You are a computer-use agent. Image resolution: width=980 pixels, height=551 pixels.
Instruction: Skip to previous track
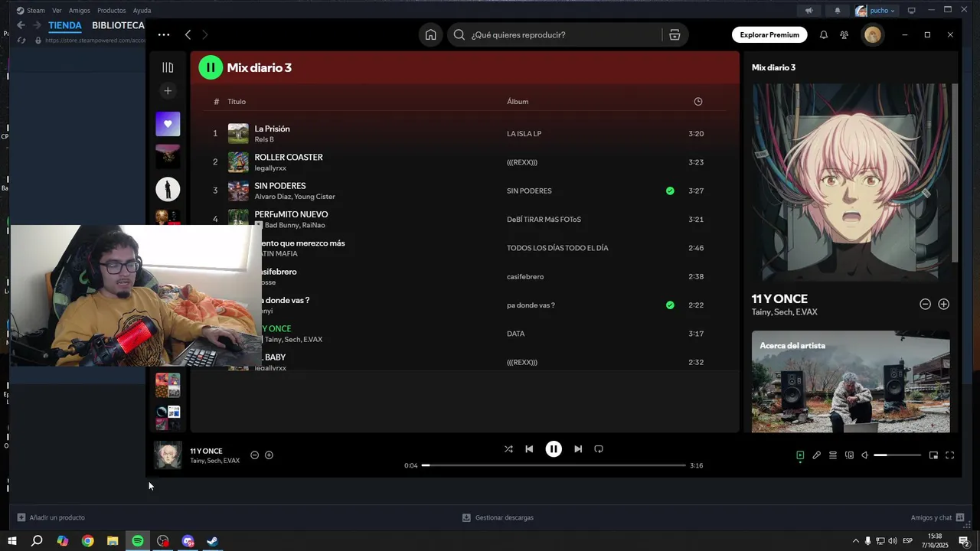[529, 449]
